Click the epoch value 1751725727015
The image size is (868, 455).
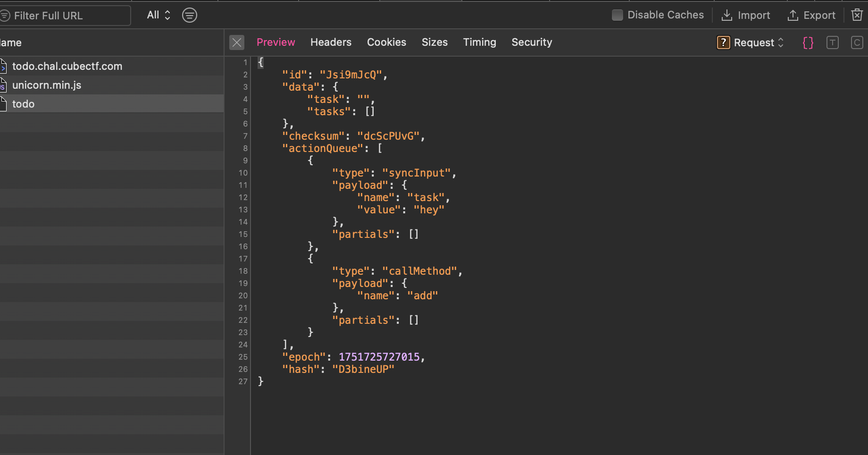tap(379, 357)
